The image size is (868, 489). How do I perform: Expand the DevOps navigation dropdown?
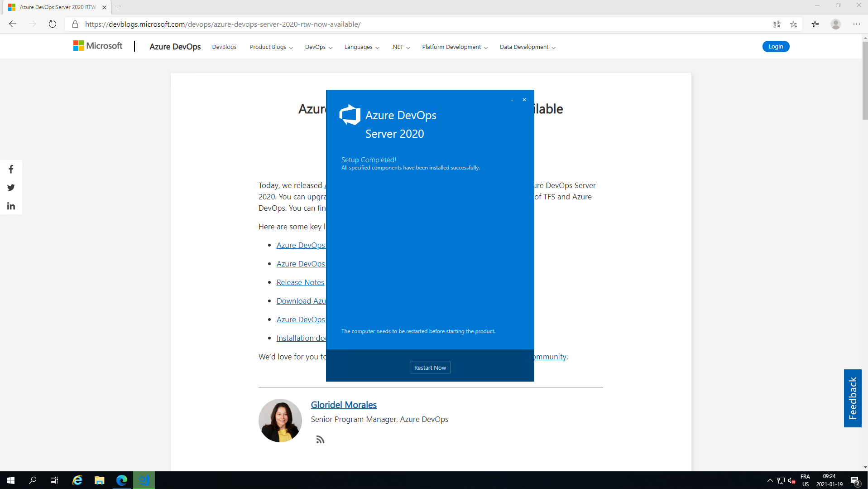[x=318, y=47]
